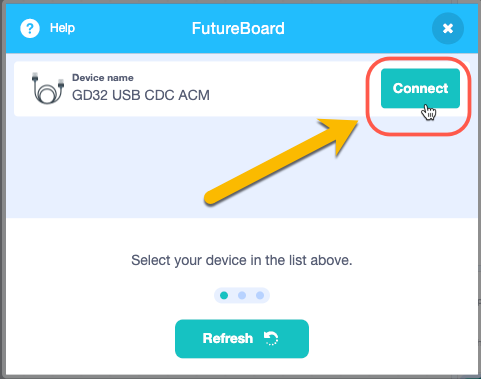
Task: Connect to the GD32 USB CDC ACM device
Action: [420, 88]
